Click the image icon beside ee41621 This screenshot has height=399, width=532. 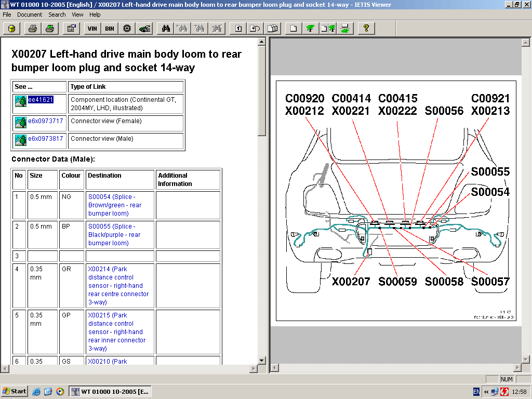coord(21,101)
